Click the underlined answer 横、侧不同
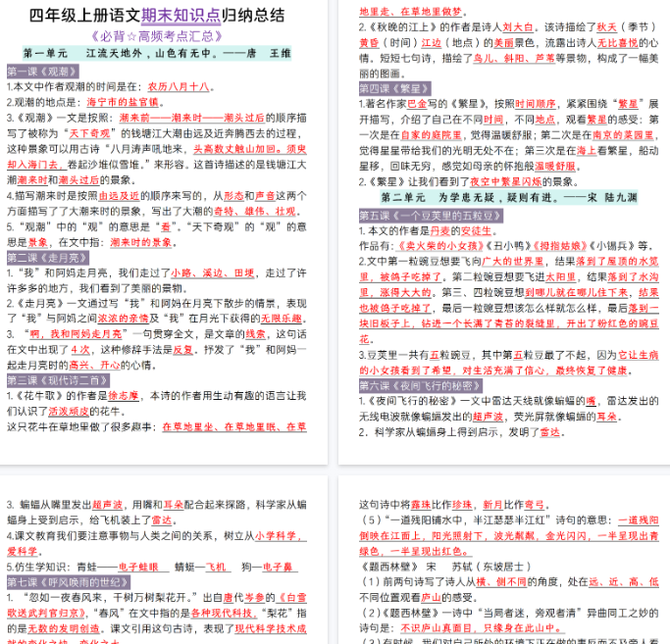Image resolution: width=670 pixels, height=644 pixels. (501, 582)
